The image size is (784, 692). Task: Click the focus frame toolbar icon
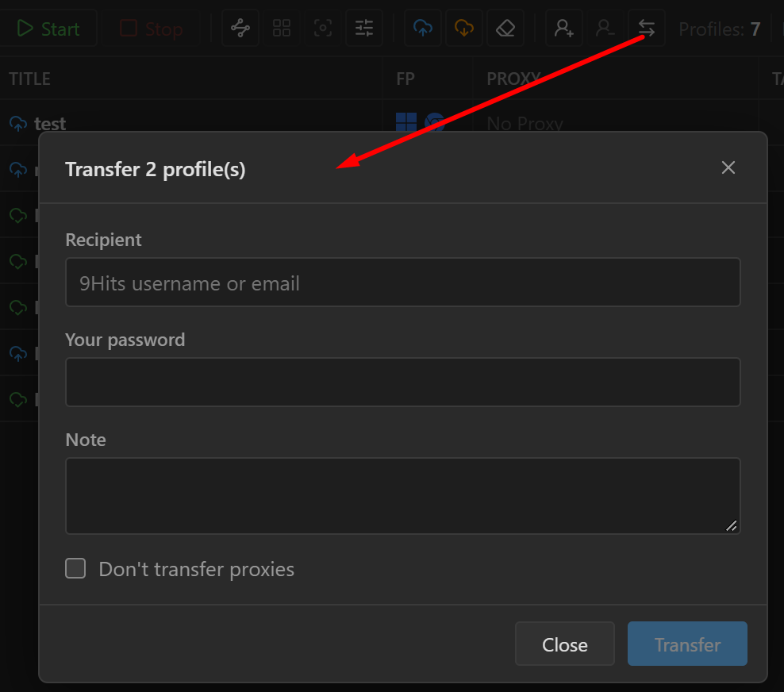(323, 28)
